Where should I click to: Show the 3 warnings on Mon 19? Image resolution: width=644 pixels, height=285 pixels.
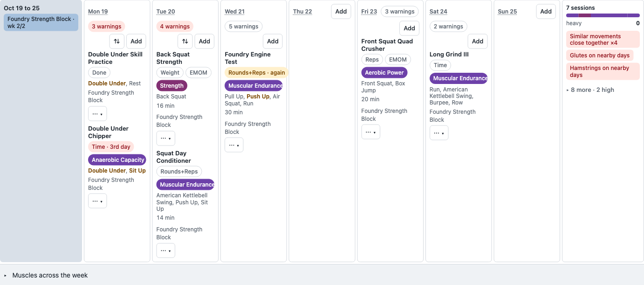(106, 27)
